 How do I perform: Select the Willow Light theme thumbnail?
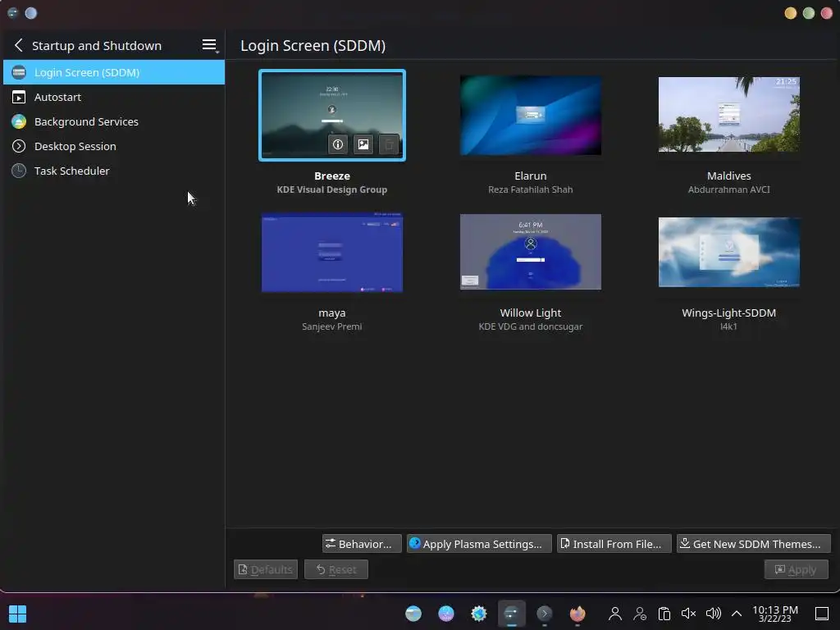click(x=531, y=252)
